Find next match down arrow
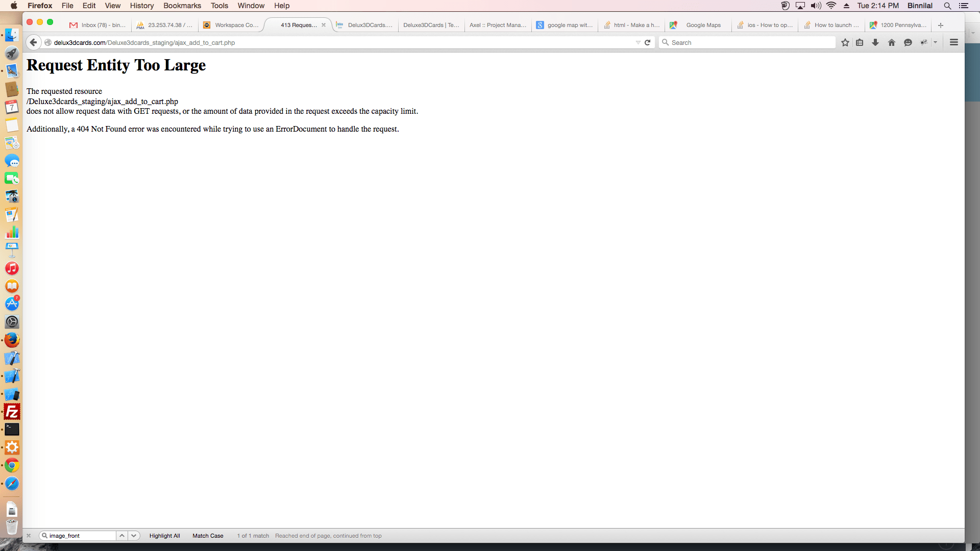Viewport: 980px width, 551px height. tap(134, 536)
